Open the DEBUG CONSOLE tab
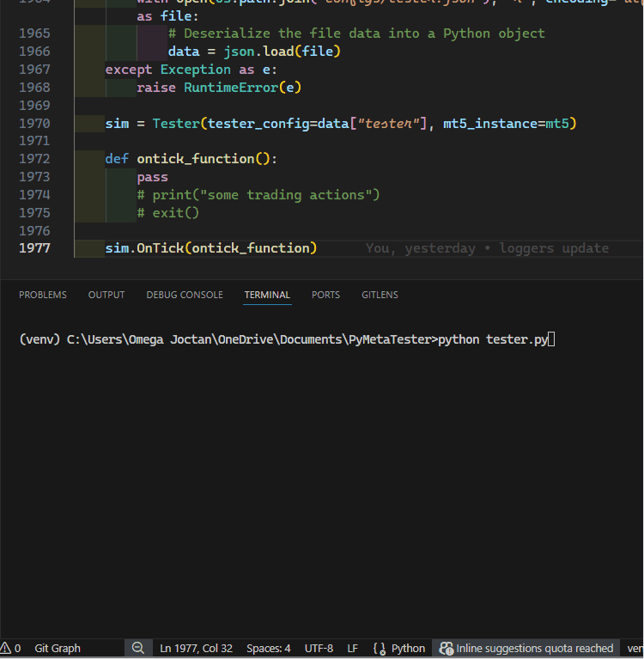The height and width of the screenshot is (659, 644). tap(185, 295)
